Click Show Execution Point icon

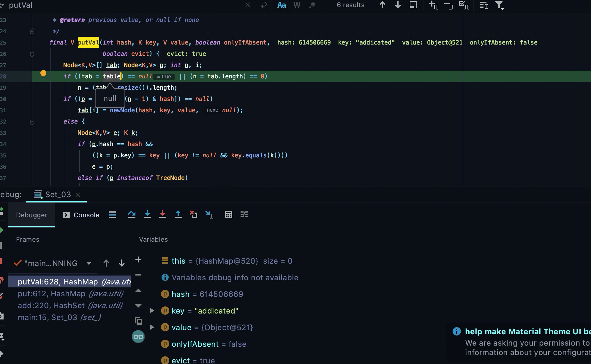click(x=112, y=215)
